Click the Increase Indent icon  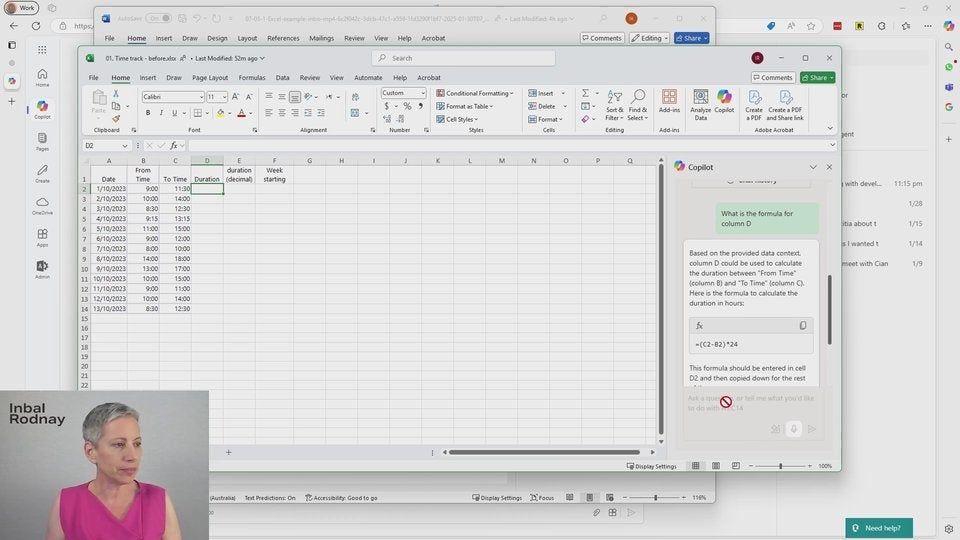coord(321,113)
